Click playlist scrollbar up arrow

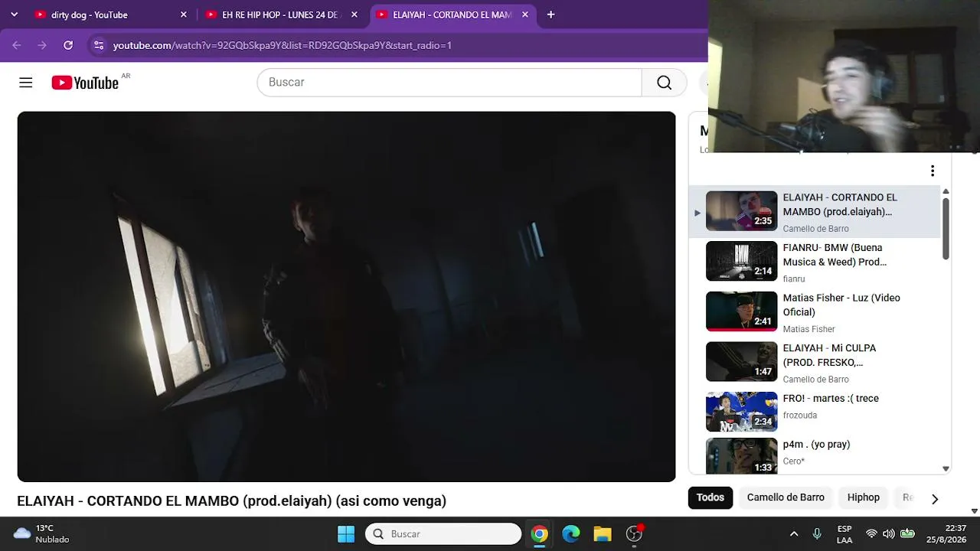coord(946,191)
